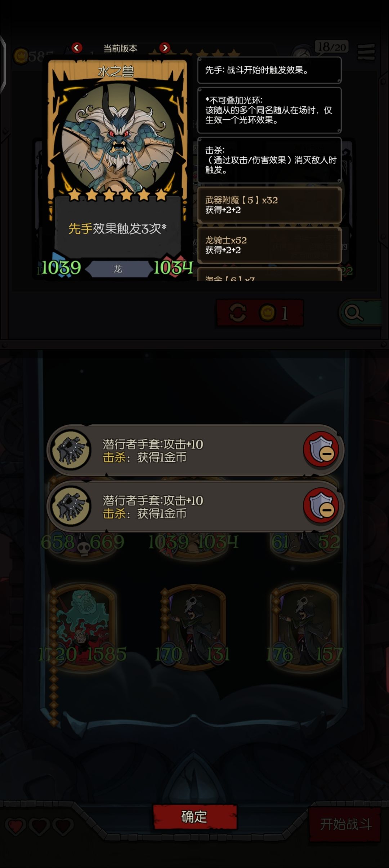Go to previous card version arrow

77,48
